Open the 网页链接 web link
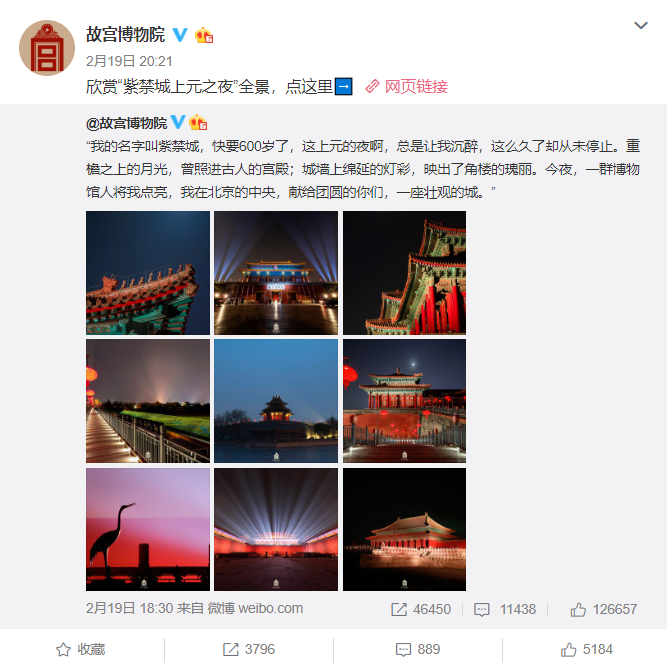Viewport: 667px width, 669px height. [407, 87]
